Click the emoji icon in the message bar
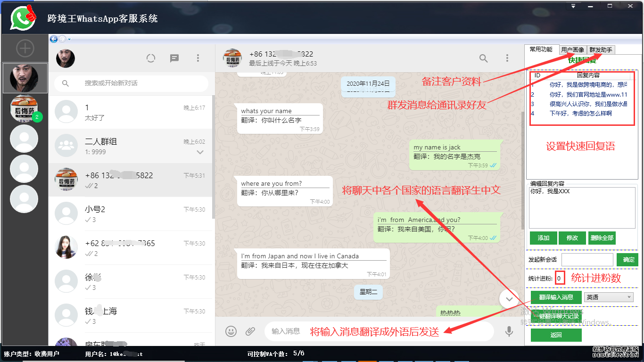This screenshot has height=362, width=644. 231,331
